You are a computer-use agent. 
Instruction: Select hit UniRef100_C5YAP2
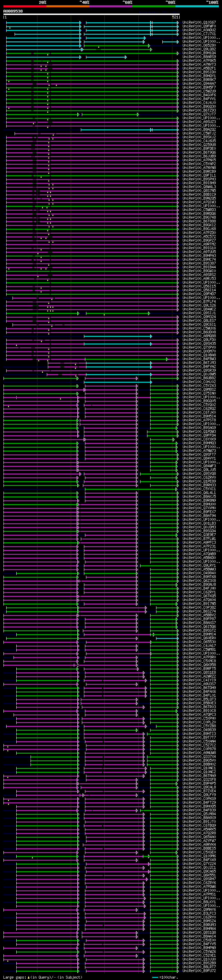[199, 164]
